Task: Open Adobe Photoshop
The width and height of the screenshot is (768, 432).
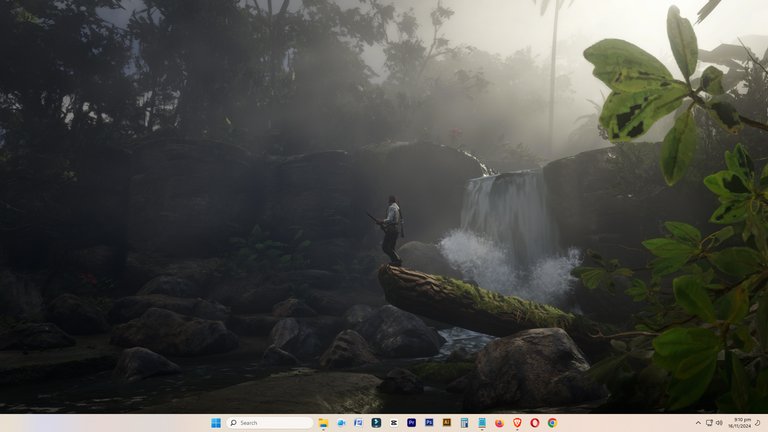Action: (x=429, y=423)
